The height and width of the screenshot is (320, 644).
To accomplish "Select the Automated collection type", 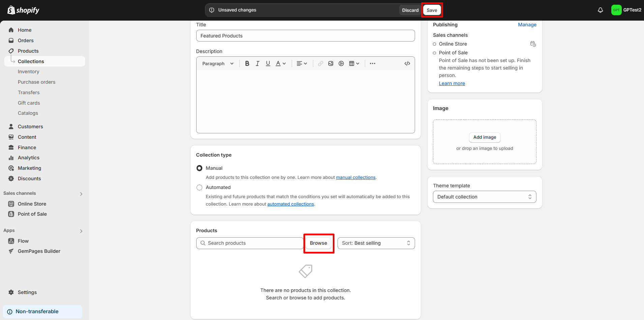I will pos(200,187).
